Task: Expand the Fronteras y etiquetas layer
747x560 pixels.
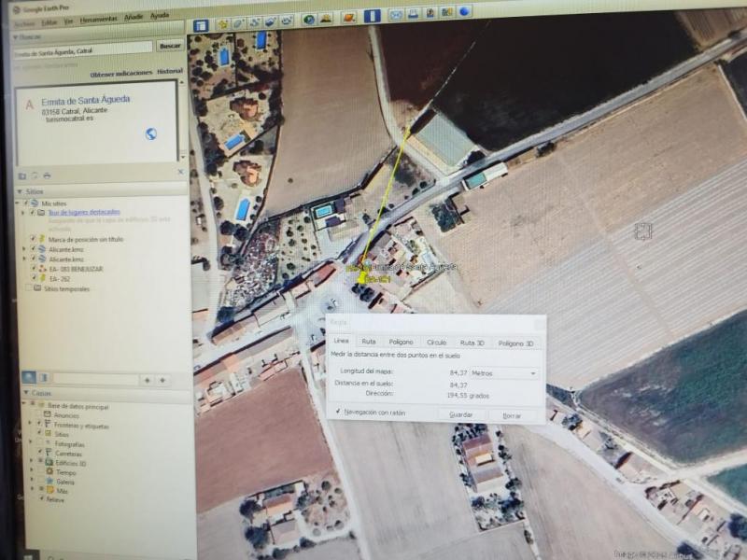Action: pos(31,425)
